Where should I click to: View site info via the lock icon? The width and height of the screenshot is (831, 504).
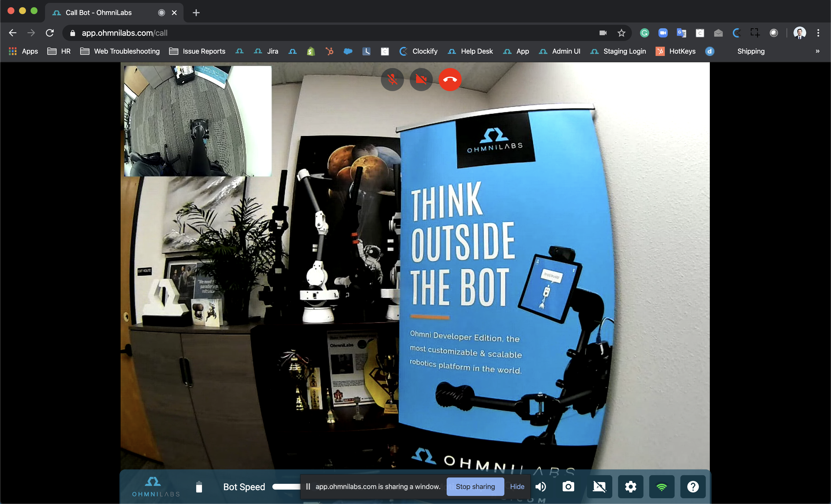72,33
